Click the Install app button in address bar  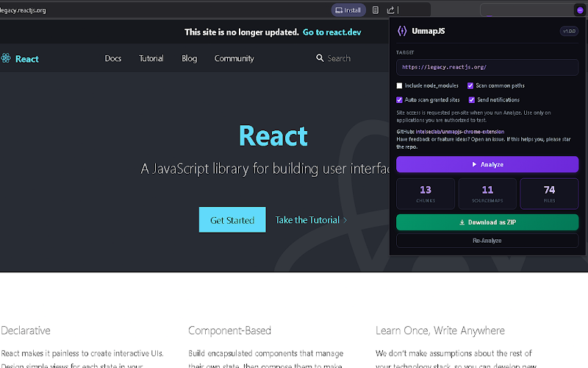pyautogui.click(x=348, y=10)
